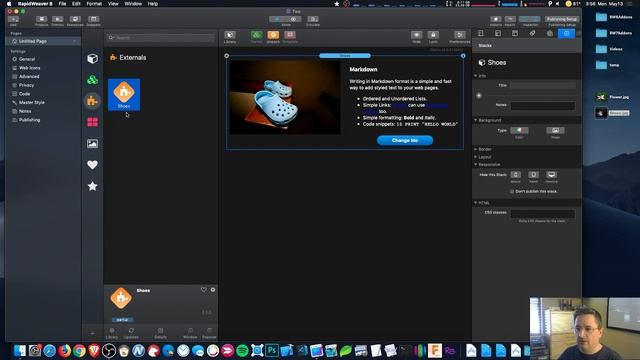Set Background Type to Image
This screenshot has height=360, width=640.
555,131
